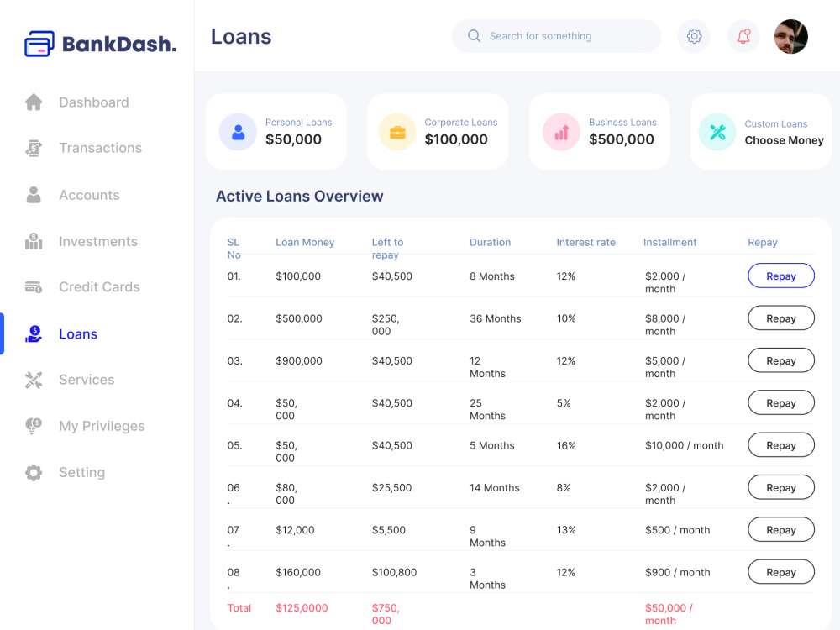Open Setting from sidebar
This screenshot has width=840, height=630.
(82, 472)
